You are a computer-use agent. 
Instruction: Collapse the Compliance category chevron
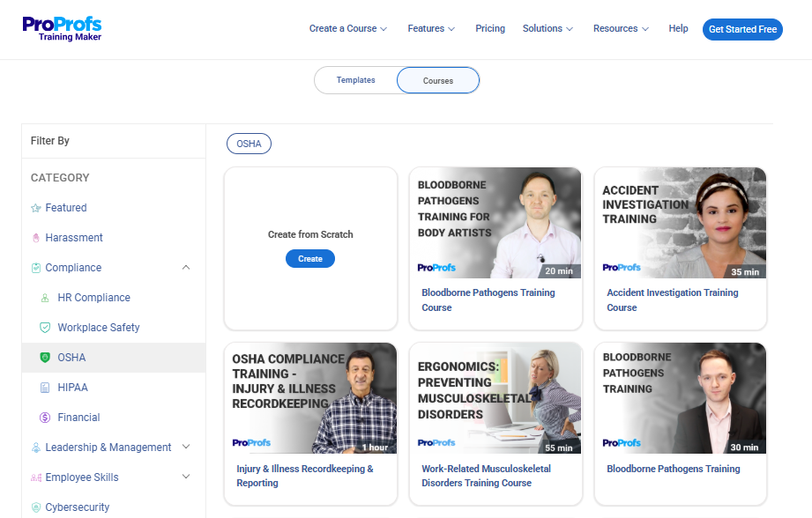[186, 268]
